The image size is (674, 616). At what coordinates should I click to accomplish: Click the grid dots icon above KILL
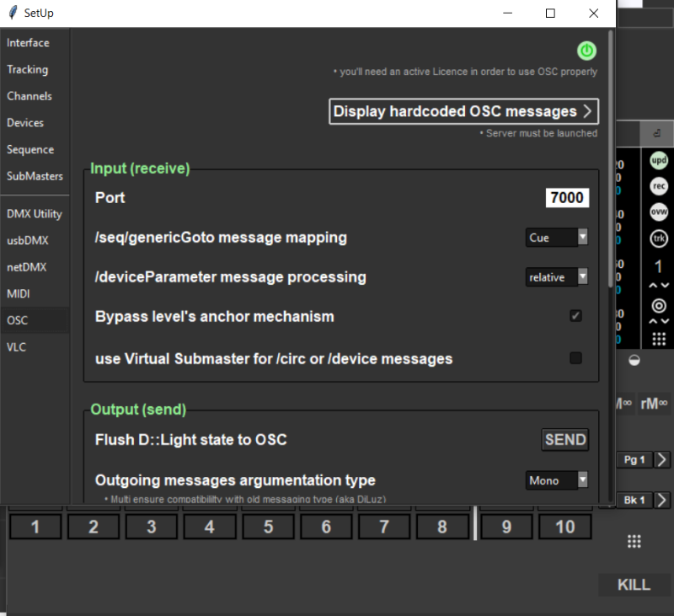(x=635, y=541)
